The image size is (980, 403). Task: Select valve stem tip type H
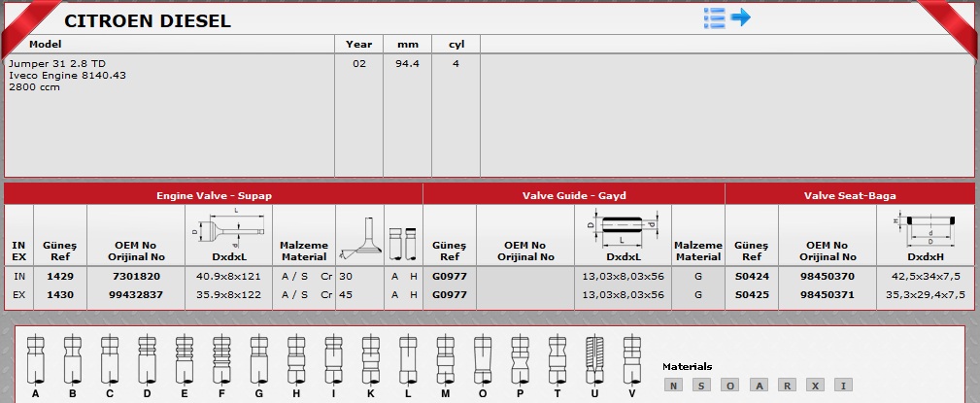tap(295, 360)
